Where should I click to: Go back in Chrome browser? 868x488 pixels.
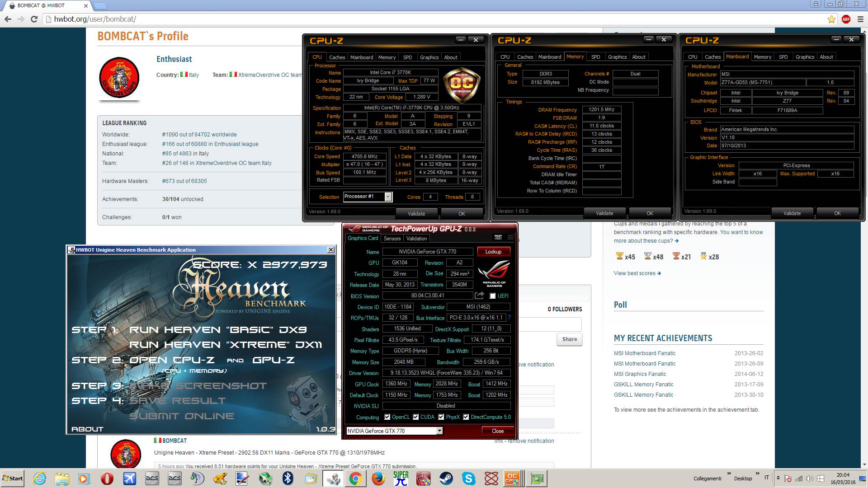[x=8, y=19]
